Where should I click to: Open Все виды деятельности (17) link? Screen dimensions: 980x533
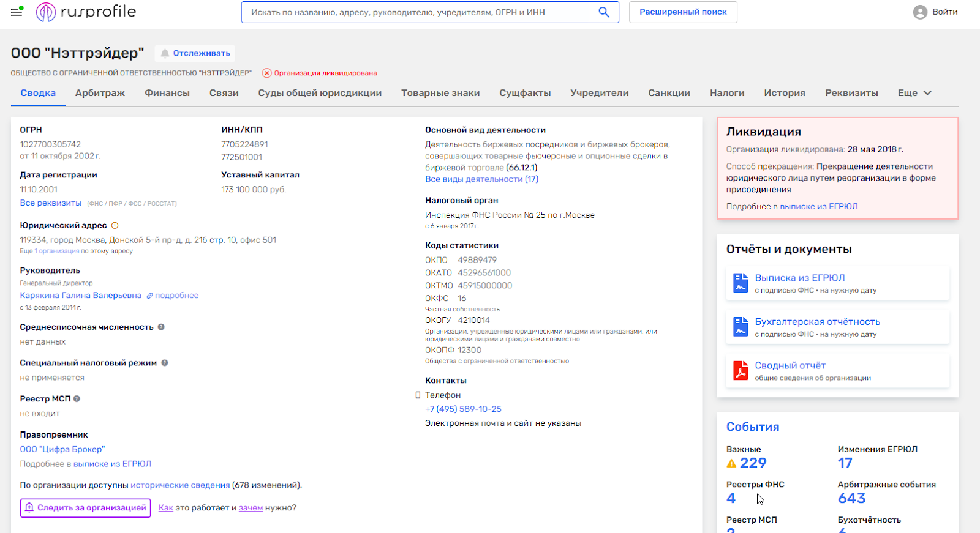[x=482, y=179]
